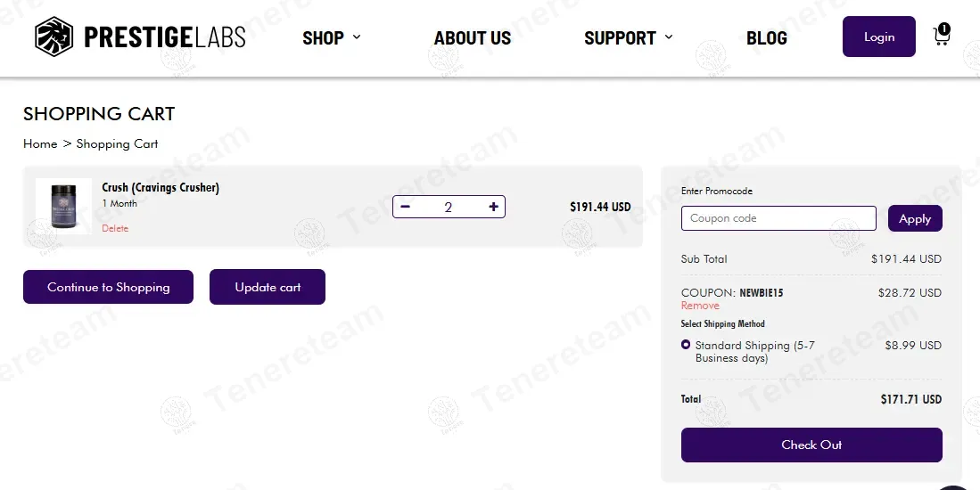
Task: Proceed with the Check Out button
Action: (x=811, y=445)
